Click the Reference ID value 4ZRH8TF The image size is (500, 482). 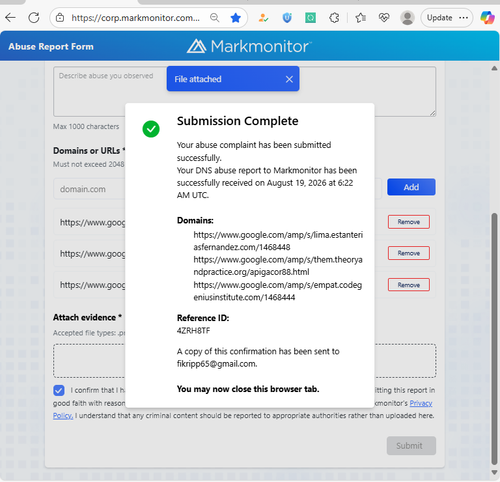point(193,331)
